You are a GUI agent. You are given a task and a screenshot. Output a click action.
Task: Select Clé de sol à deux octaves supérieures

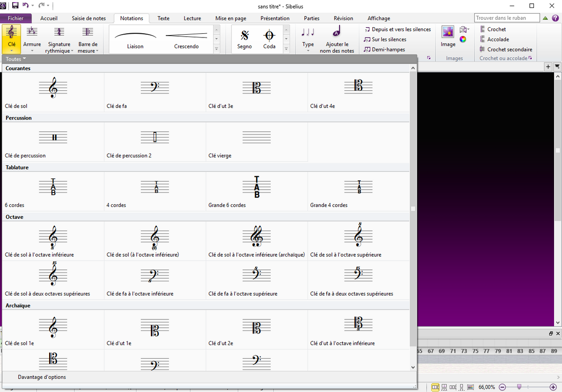coord(53,280)
